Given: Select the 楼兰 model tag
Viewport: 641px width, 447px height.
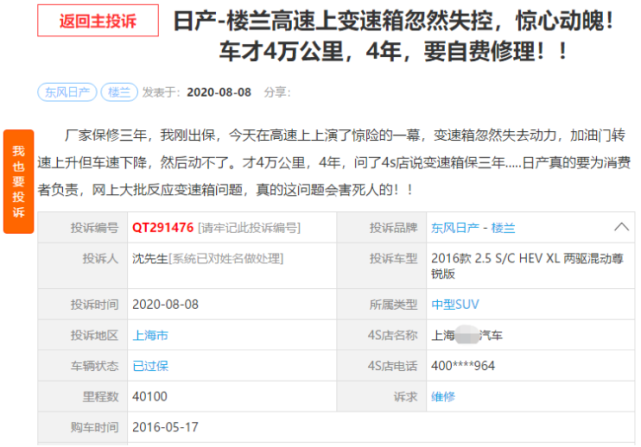Looking at the screenshot, I should (119, 92).
